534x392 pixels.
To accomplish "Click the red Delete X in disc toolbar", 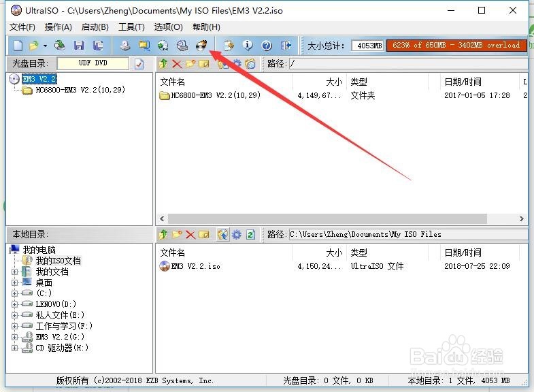I will [x=177, y=64].
